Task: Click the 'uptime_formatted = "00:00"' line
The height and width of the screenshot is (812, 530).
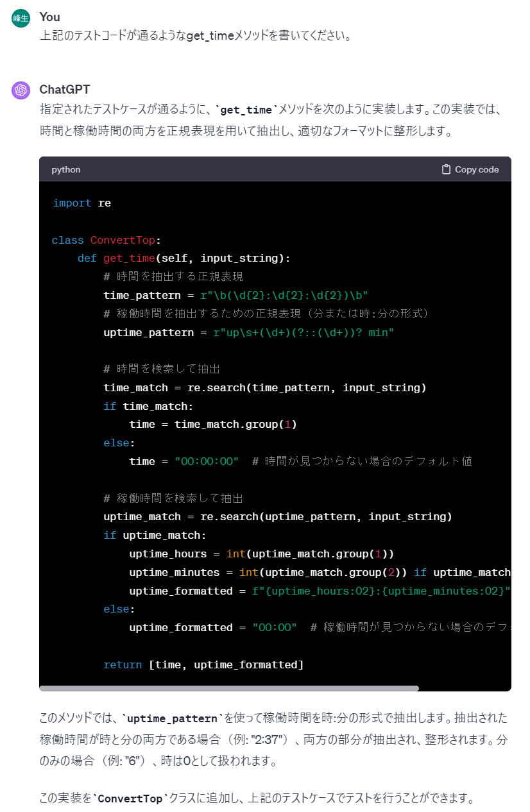Action: click(320, 627)
